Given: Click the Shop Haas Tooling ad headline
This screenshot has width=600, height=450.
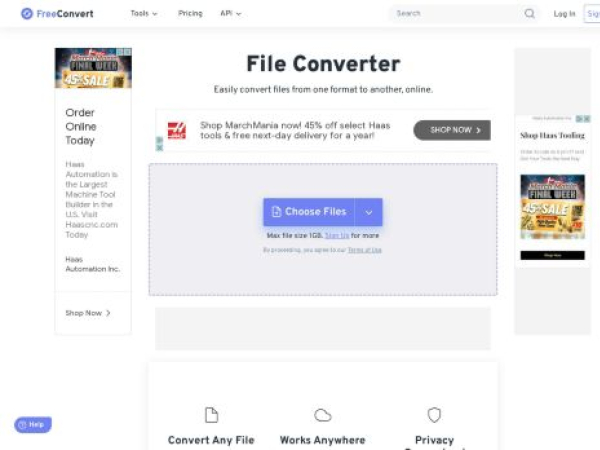Looking at the screenshot, I should 553,135.
